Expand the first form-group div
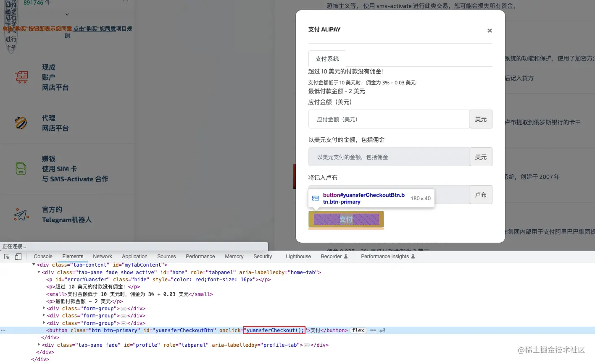 [44, 309]
